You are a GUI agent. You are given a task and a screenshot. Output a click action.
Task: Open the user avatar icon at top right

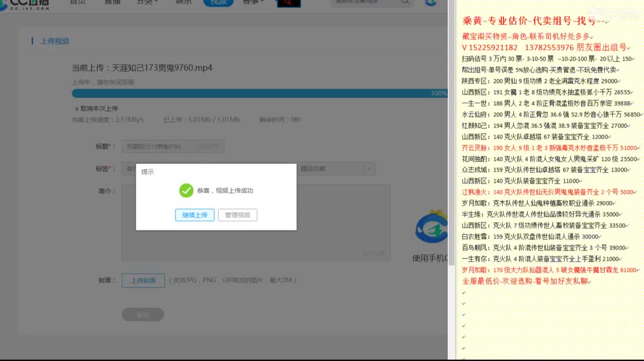click(431, 3)
